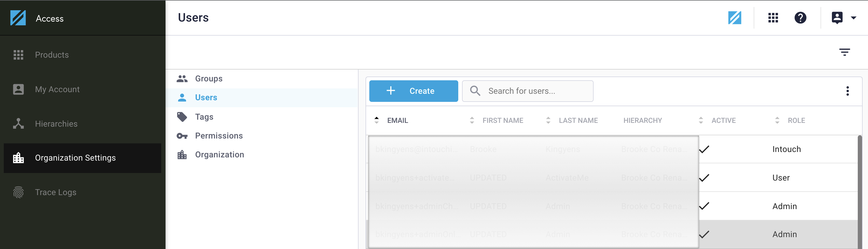868x249 pixels.
Task: Click the active checkmark in the User row
Action: (x=704, y=178)
